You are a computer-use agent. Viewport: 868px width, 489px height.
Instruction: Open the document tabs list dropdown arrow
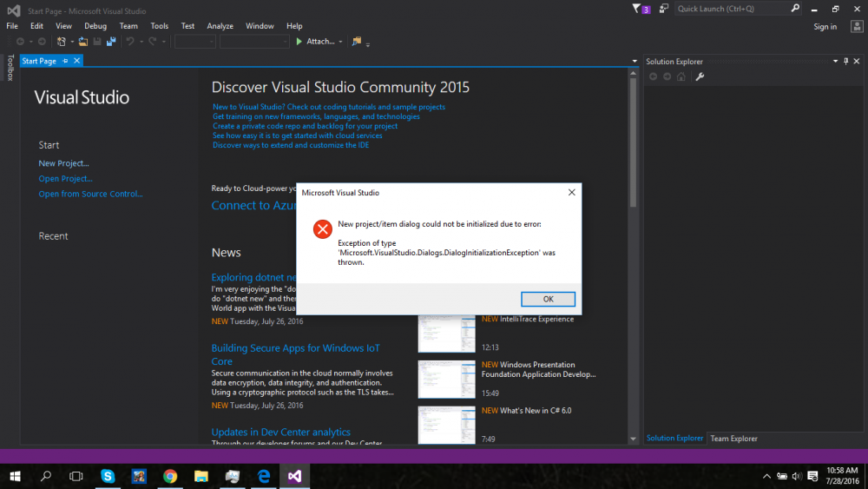coord(635,62)
